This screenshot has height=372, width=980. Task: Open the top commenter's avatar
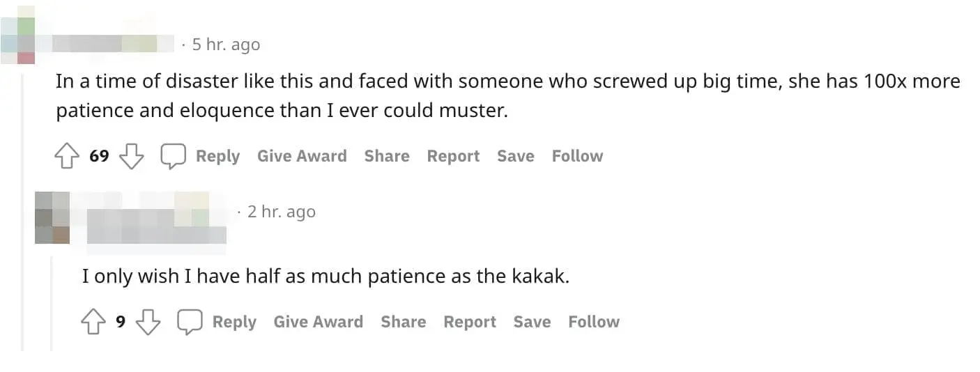[x=18, y=35]
